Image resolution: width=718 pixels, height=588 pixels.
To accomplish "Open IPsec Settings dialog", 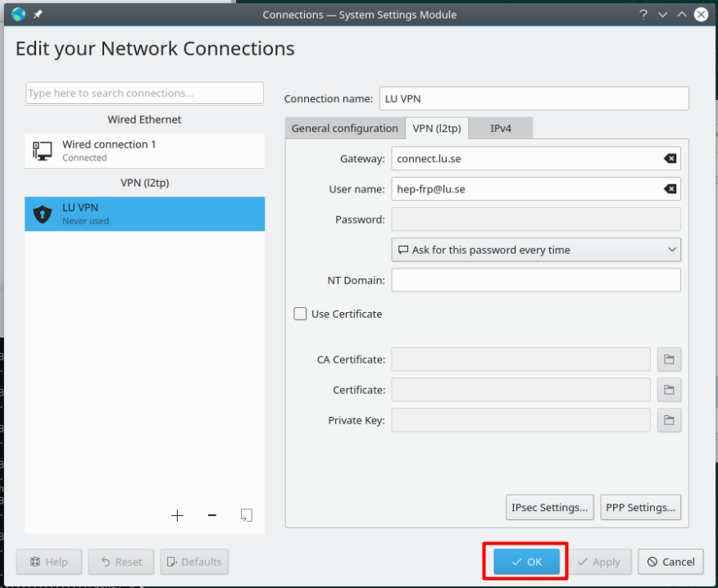I will coord(549,508).
